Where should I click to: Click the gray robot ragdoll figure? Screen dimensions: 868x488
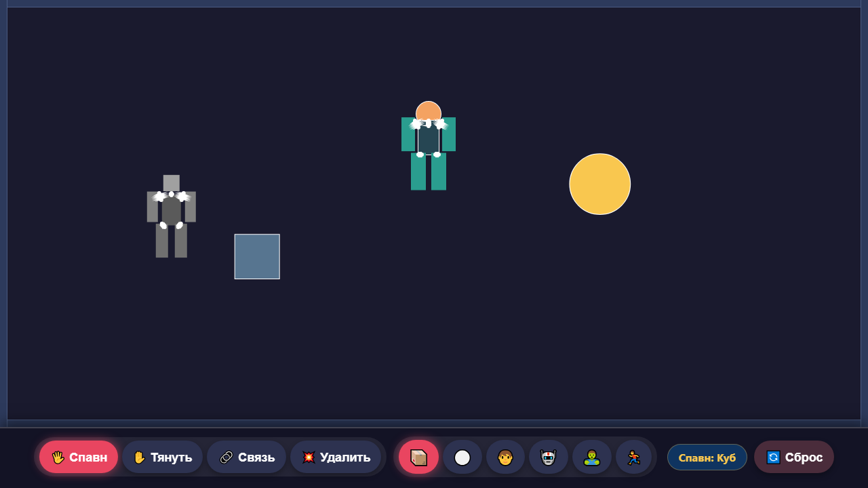[172, 216]
